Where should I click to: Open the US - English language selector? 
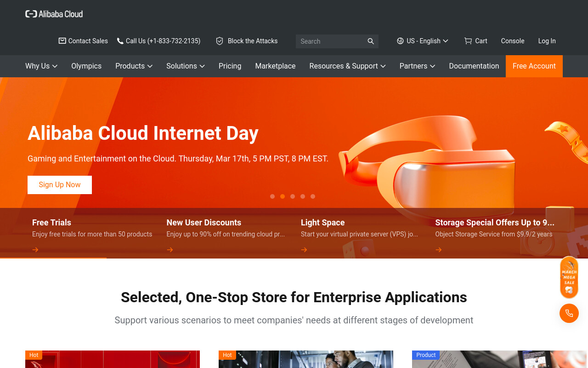(423, 41)
